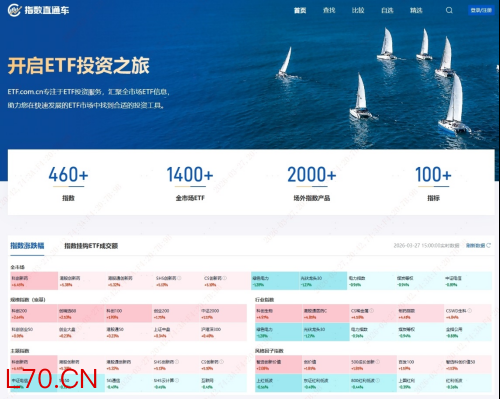500x399 pixels.
Task: Switch to the 指数挂钩ETF成交额 tab
Action: [x=91, y=246]
